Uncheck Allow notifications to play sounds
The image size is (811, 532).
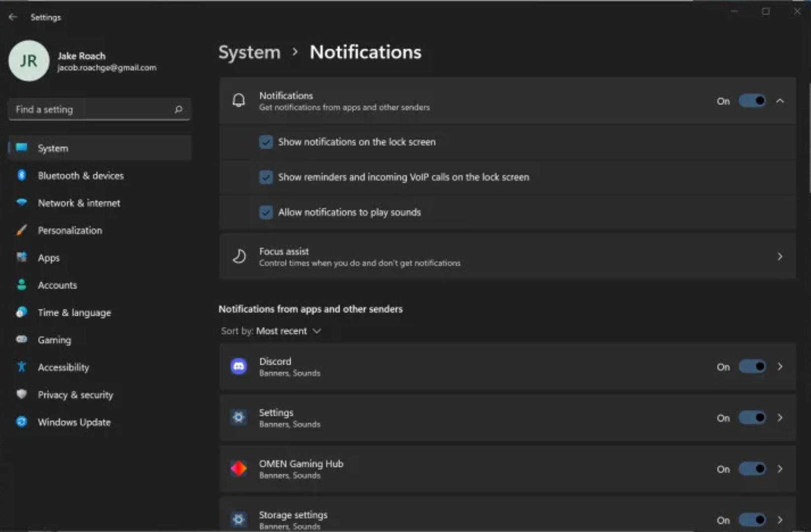coord(266,212)
